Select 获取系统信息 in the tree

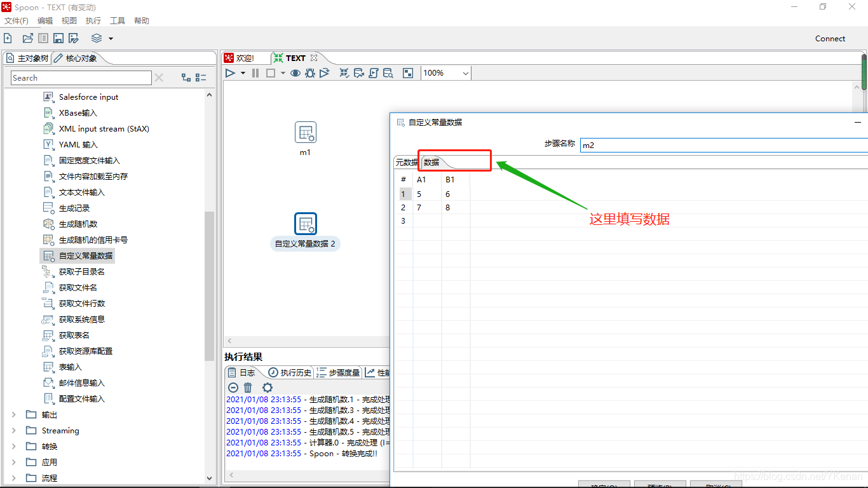[82, 319]
